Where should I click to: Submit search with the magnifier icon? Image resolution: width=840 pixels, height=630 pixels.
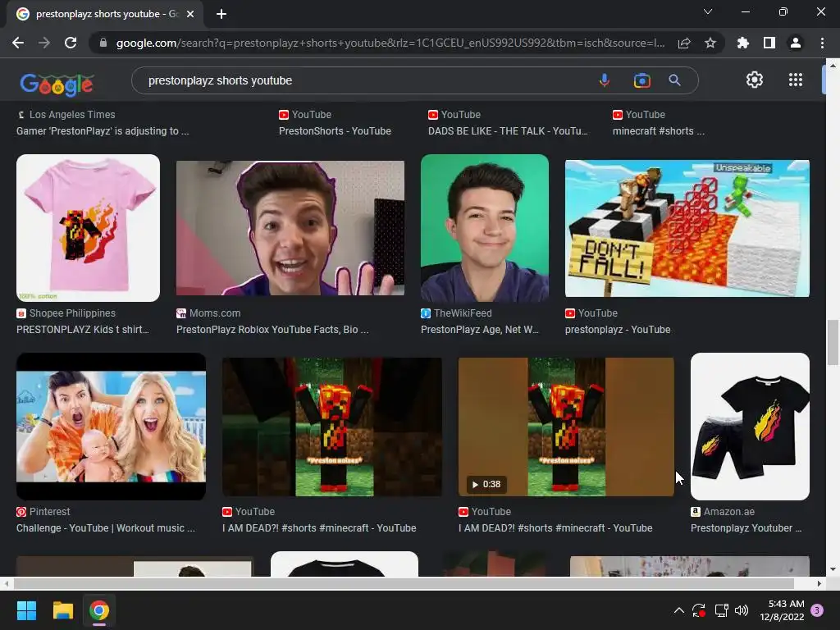pyautogui.click(x=674, y=80)
